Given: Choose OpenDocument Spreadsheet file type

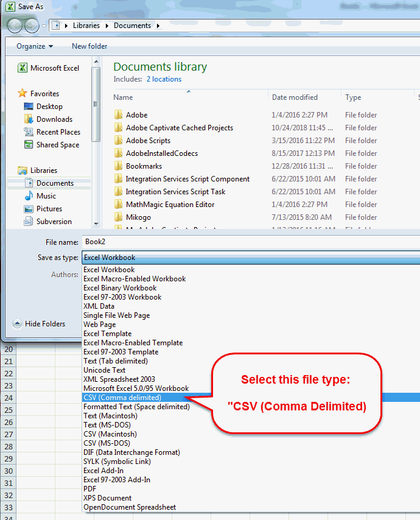Looking at the screenshot, I should pos(130,507).
